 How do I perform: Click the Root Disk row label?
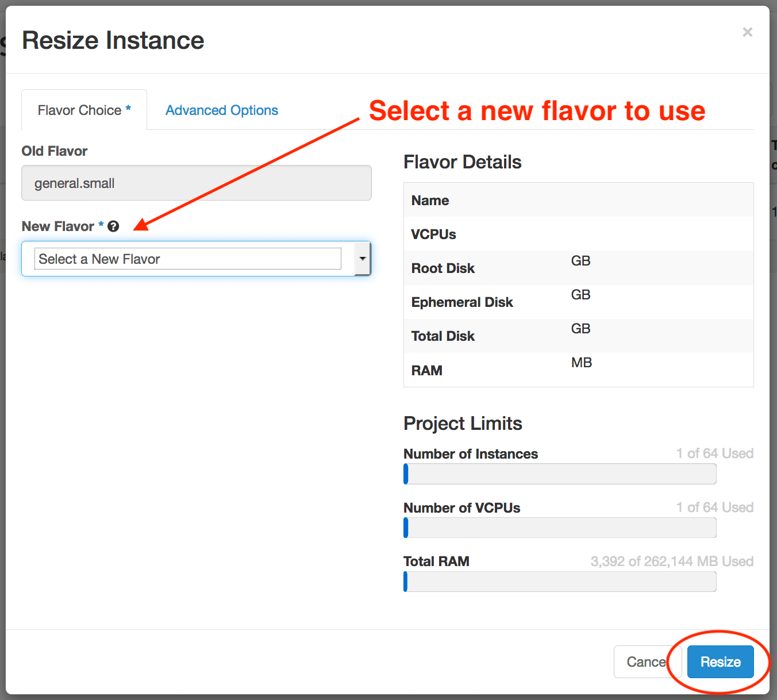coord(443,268)
